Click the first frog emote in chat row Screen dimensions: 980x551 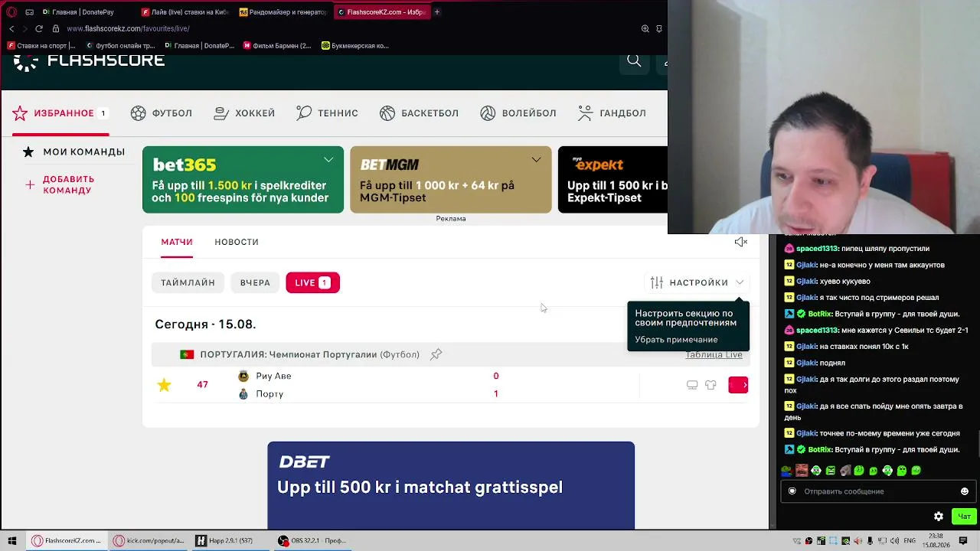point(786,471)
